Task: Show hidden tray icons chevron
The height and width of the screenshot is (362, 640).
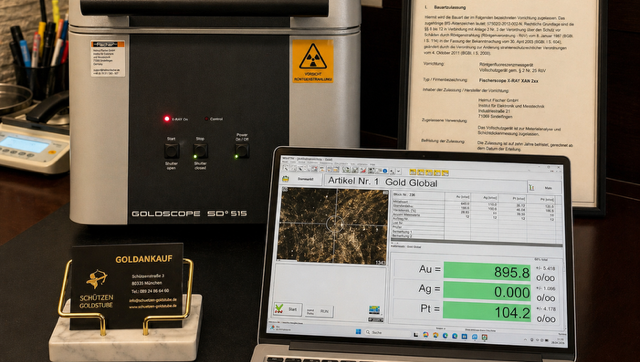Action: coord(525,340)
